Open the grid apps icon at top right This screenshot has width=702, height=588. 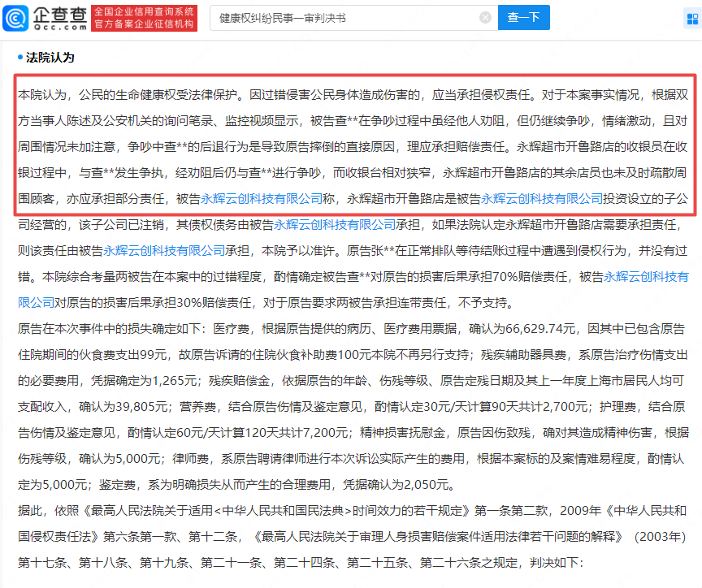692,19
